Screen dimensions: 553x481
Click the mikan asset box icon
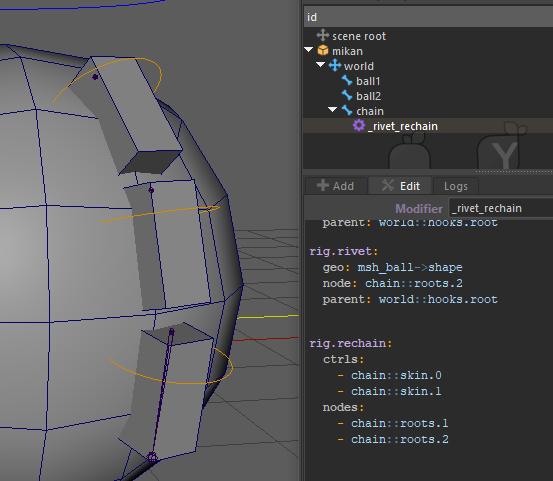(323, 50)
